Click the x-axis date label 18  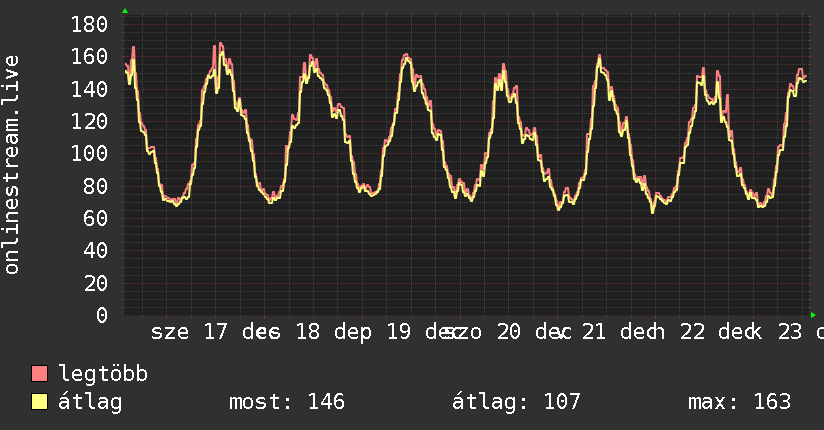[307, 332]
